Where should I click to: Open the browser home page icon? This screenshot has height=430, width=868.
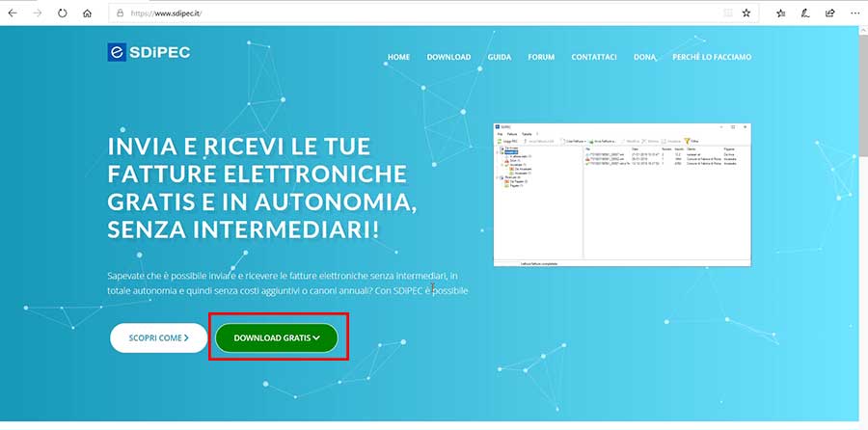point(87,13)
